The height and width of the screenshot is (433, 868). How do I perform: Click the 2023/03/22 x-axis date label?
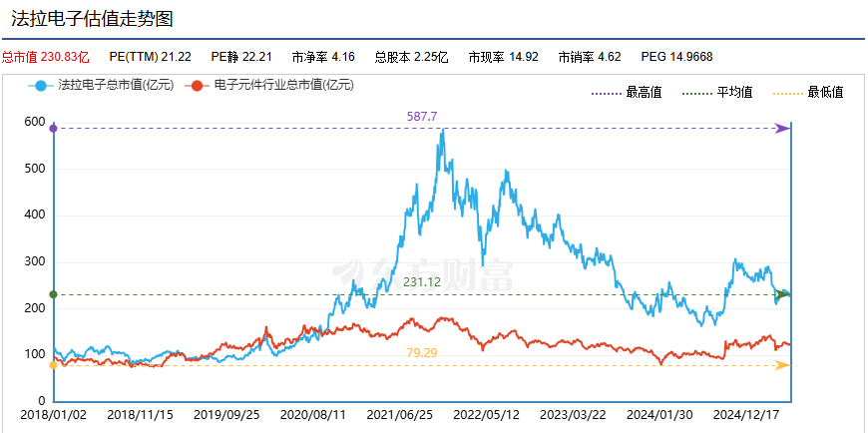pos(571,415)
